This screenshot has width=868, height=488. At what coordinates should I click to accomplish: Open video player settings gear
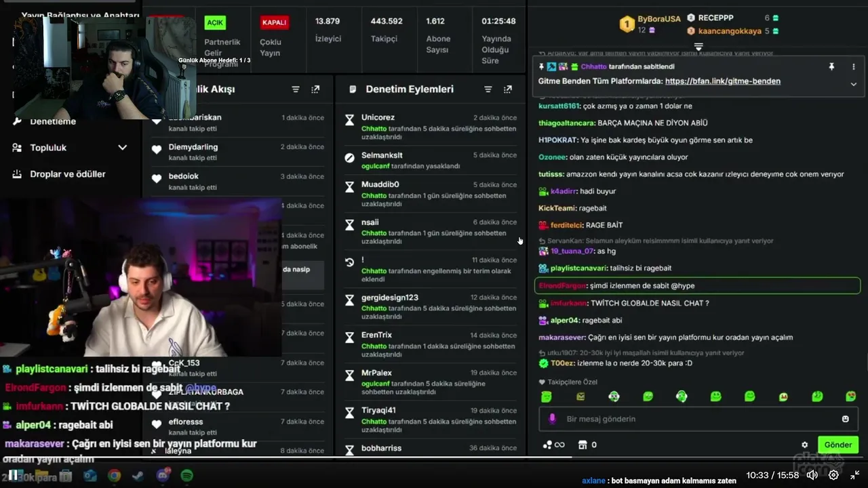[x=833, y=475]
